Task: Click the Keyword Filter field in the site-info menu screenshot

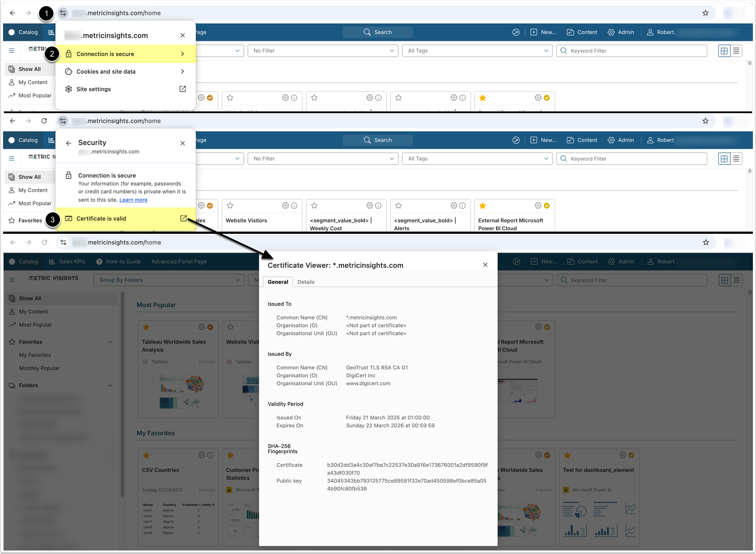Action: [x=632, y=51]
